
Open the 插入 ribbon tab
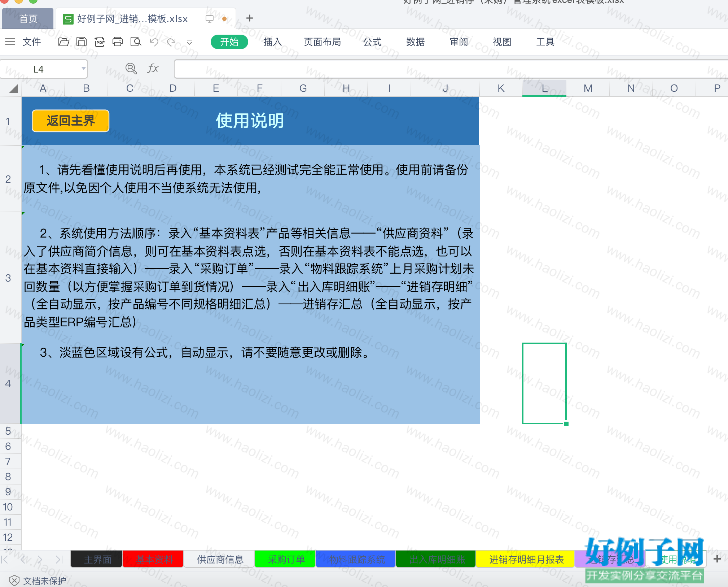(x=272, y=42)
